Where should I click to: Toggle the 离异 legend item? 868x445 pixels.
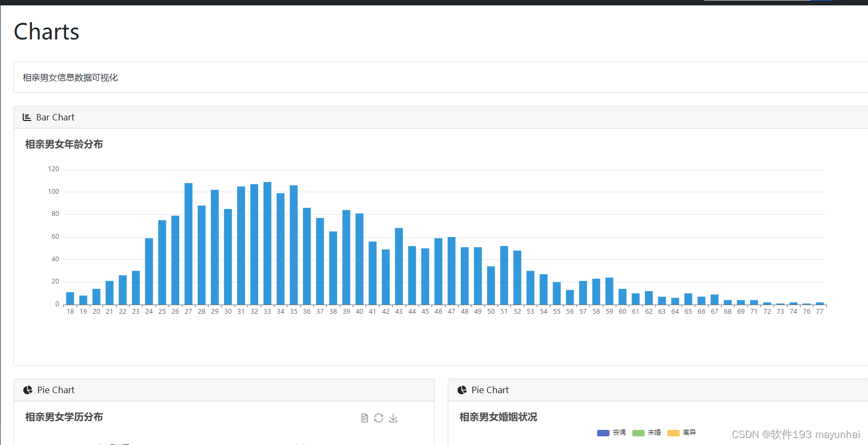coord(682,433)
